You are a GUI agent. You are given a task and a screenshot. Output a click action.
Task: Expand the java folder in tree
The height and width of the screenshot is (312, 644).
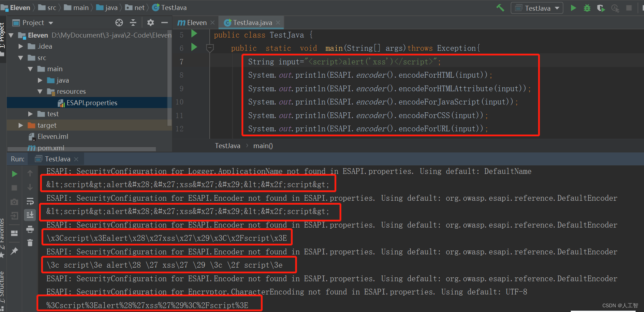click(40, 81)
